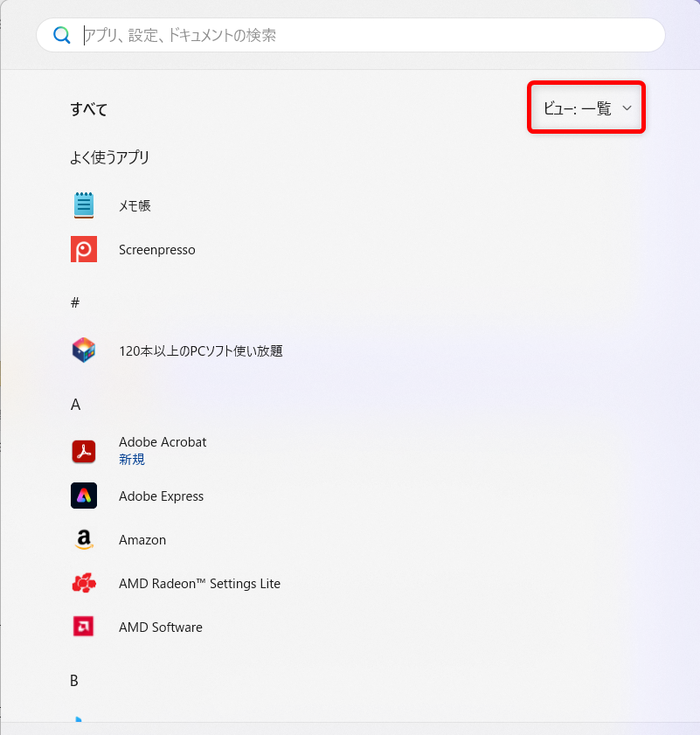This screenshot has height=735, width=700.
Task: Click the 新規 label under Adobe Acrobat
Action: coord(132,460)
